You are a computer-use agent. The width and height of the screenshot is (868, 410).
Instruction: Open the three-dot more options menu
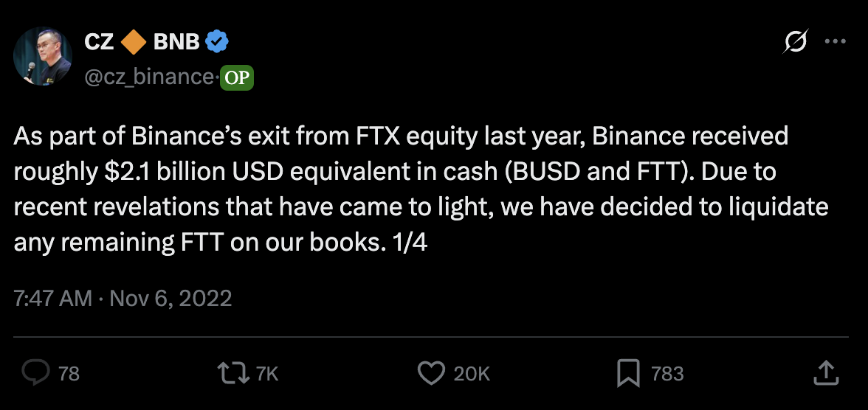pyautogui.click(x=835, y=42)
